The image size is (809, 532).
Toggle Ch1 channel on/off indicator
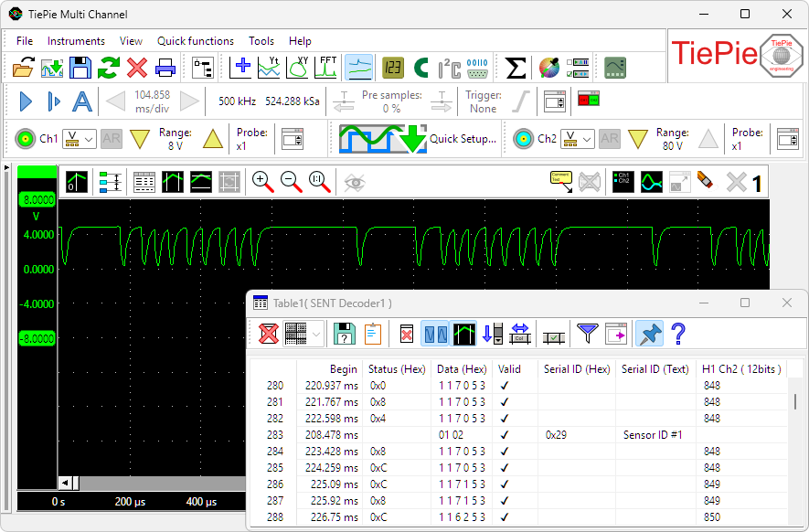[25, 139]
